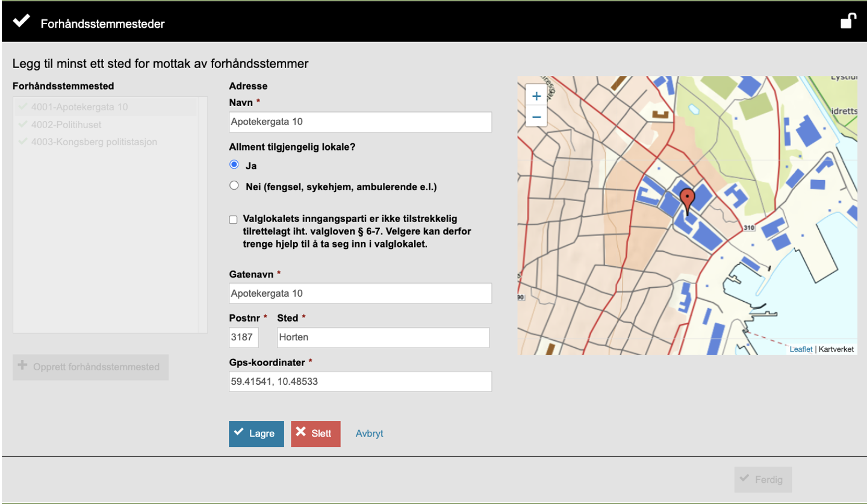Screen dimensions: 867x504
Task: Enable the inngangsparti accessibility checkbox
Action: 234,220
